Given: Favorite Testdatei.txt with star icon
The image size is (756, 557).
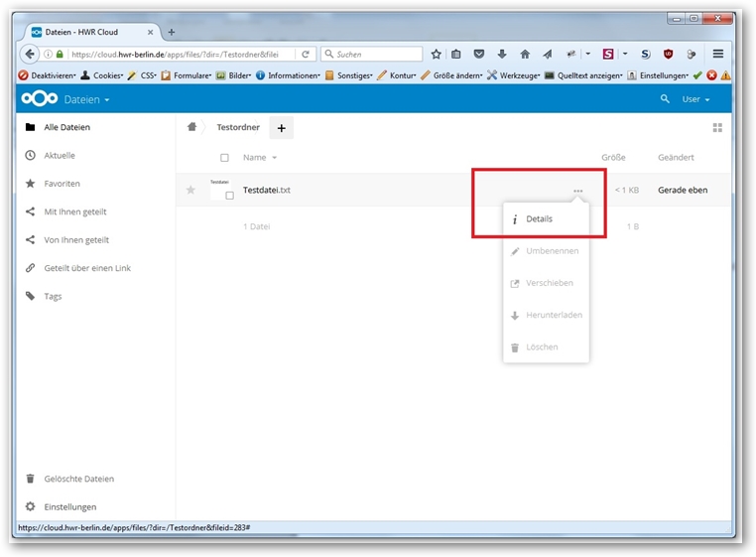Looking at the screenshot, I should (x=190, y=190).
